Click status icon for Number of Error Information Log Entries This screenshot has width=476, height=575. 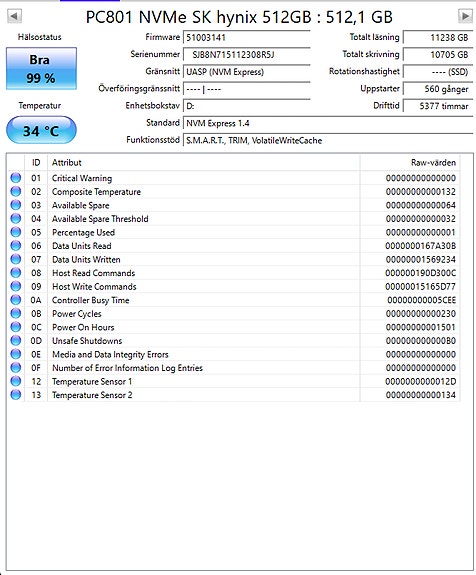(16, 368)
